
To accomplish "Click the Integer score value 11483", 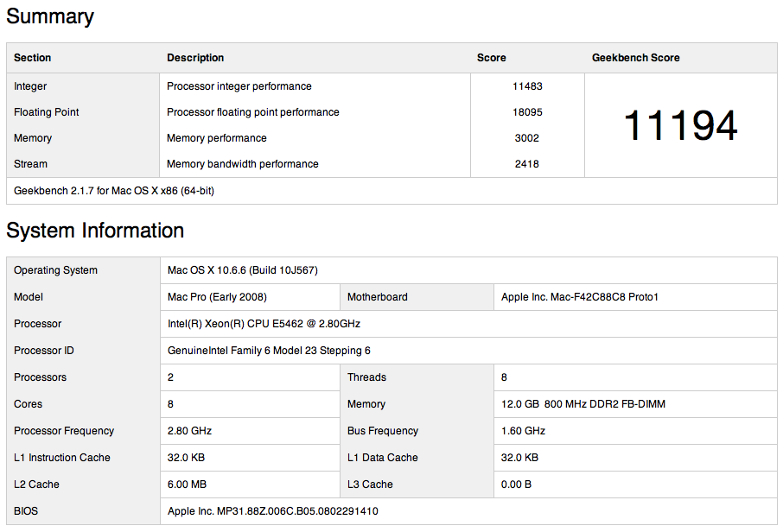I will tap(527, 86).
